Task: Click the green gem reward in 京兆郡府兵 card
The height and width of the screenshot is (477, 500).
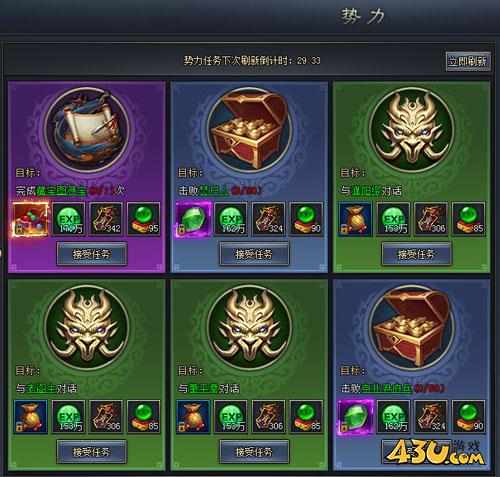Action: pyautogui.click(x=355, y=417)
